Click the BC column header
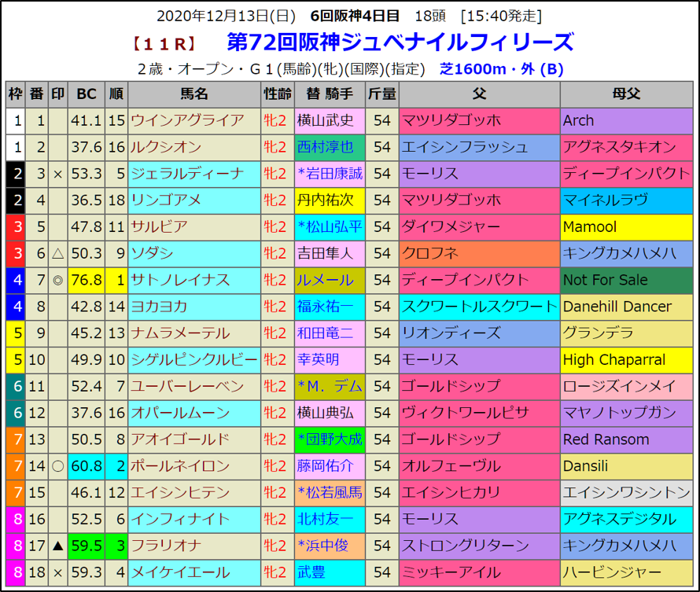700x592 pixels. coord(87,94)
